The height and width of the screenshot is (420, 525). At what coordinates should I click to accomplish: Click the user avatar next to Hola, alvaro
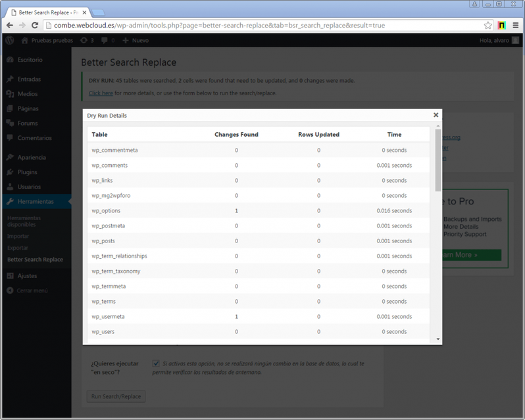[516, 41]
